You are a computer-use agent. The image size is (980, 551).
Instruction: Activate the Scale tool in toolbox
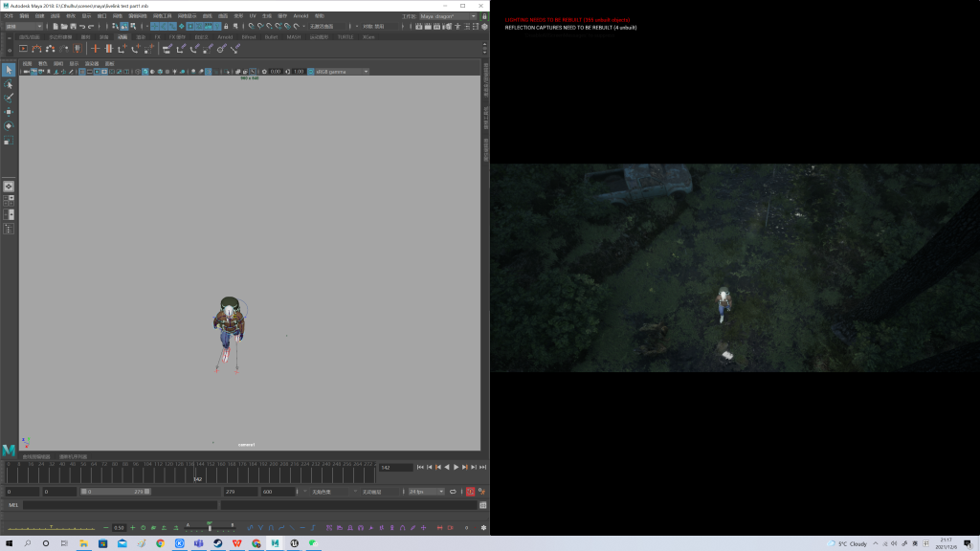coord(8,141)
